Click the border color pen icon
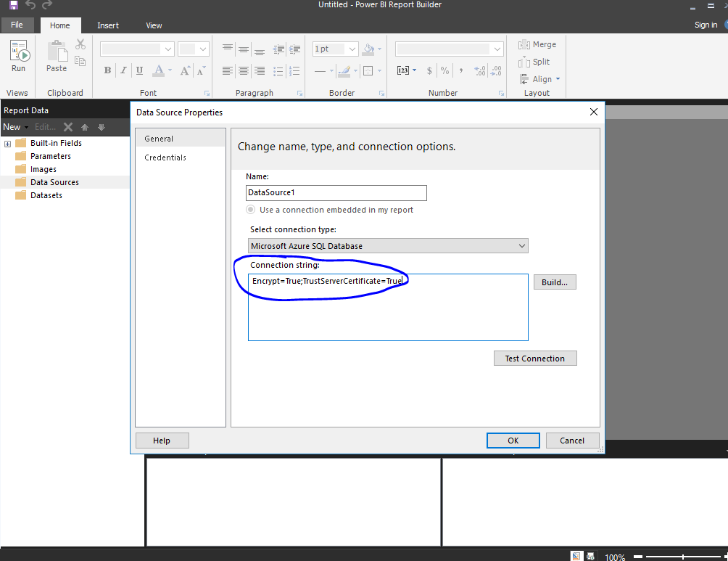Viewport: 728px width, 561px height. pos(344,70)
